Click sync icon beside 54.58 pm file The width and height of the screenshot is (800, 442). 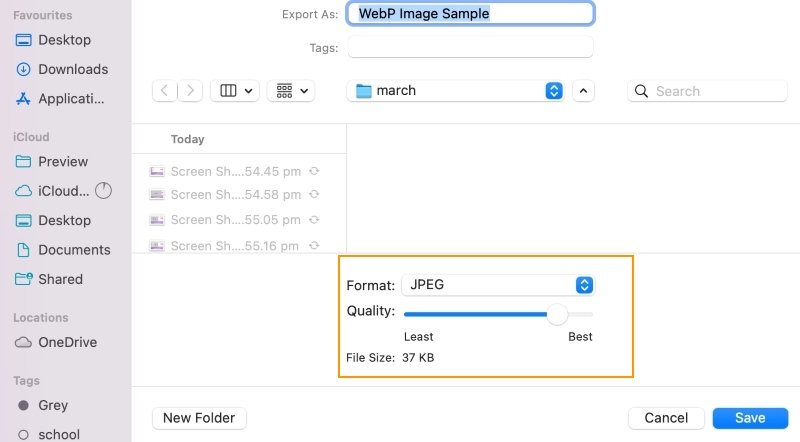(x=314, y=194)
